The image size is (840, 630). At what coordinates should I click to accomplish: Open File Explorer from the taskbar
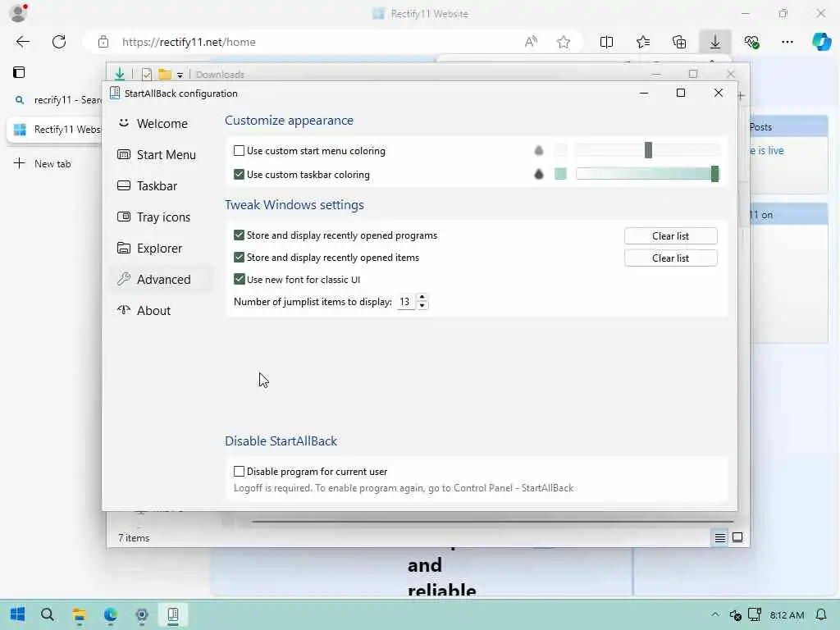point(80,614)
